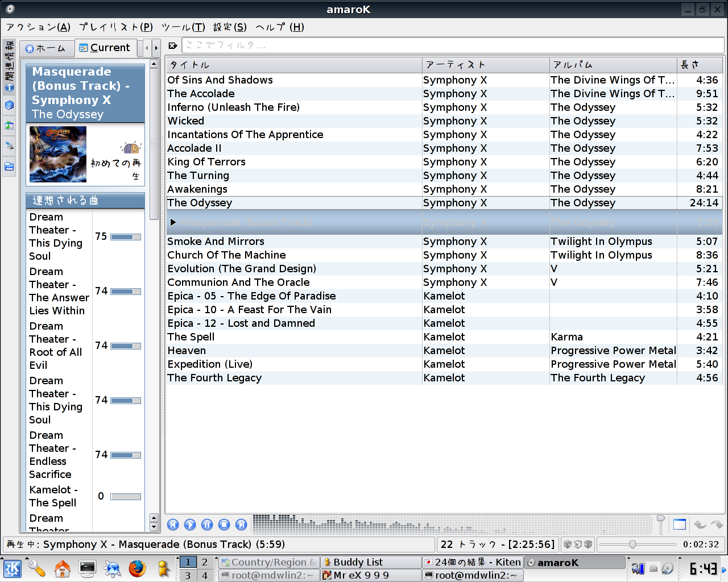Select 'Dream Theater - The Answer Lies Within' suggestion

tap(59, 291)
